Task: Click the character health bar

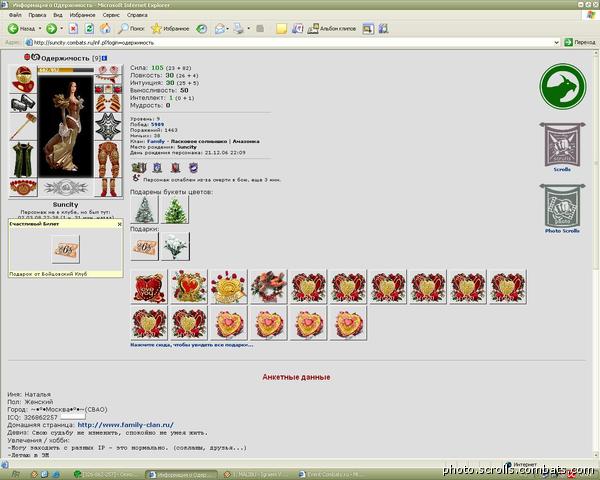Action: (65, 70)
